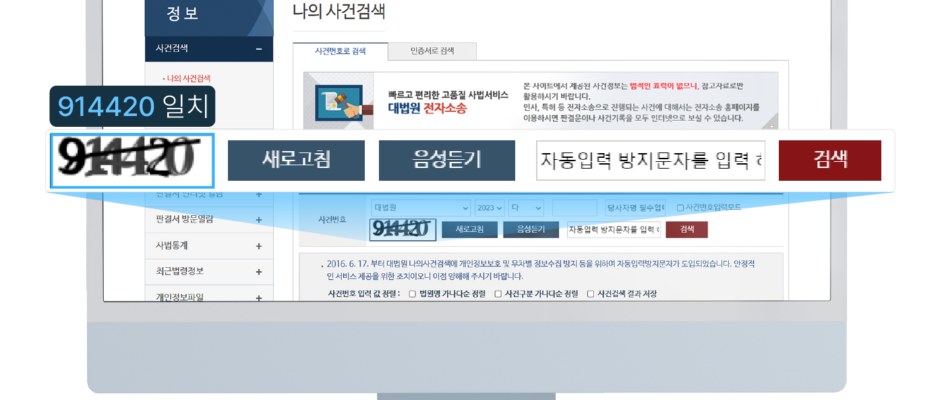Open the 대법원 전자소송 banner link

click(427, 109)
